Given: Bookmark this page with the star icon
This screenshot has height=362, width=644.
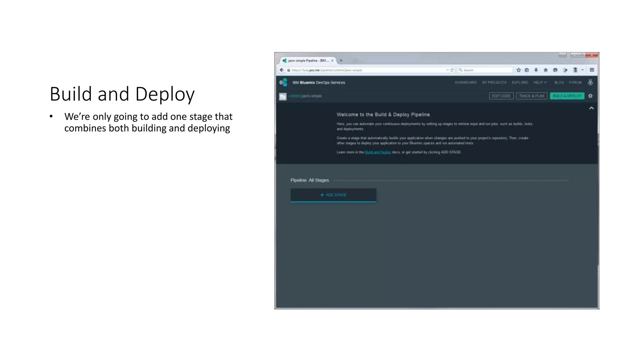Looking at the screenshot, I should (x=519, y=70).
